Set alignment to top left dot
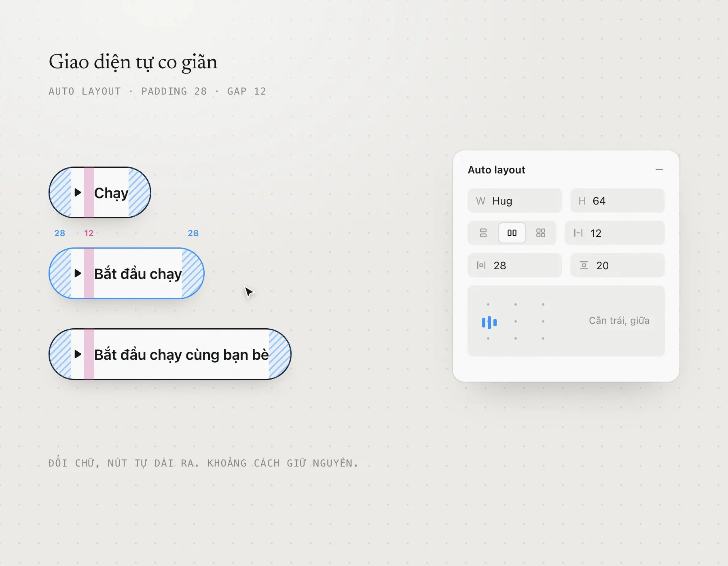The height and width of the screenshot is (566, 728). [x=488, y=304]
